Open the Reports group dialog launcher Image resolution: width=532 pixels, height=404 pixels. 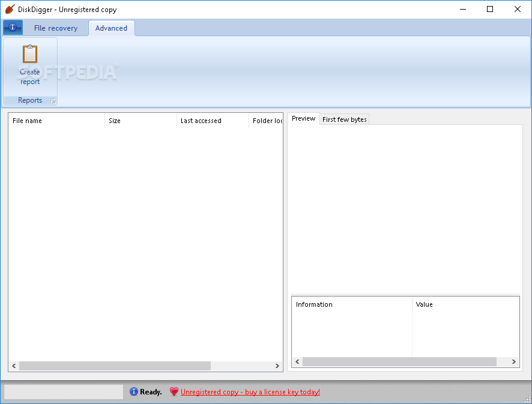[x=53, y=101]
